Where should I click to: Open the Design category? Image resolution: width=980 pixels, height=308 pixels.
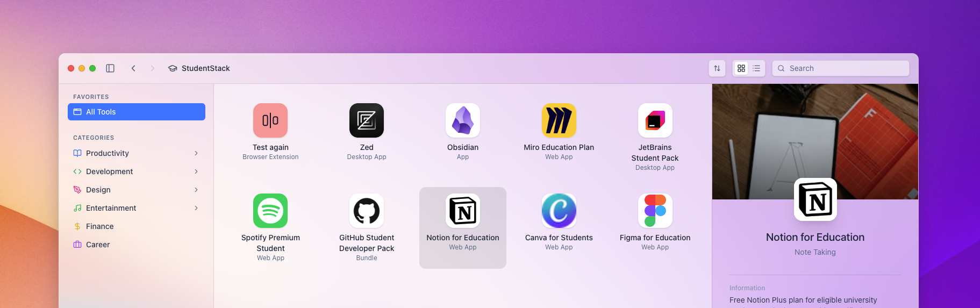click(x=137, y=190)
